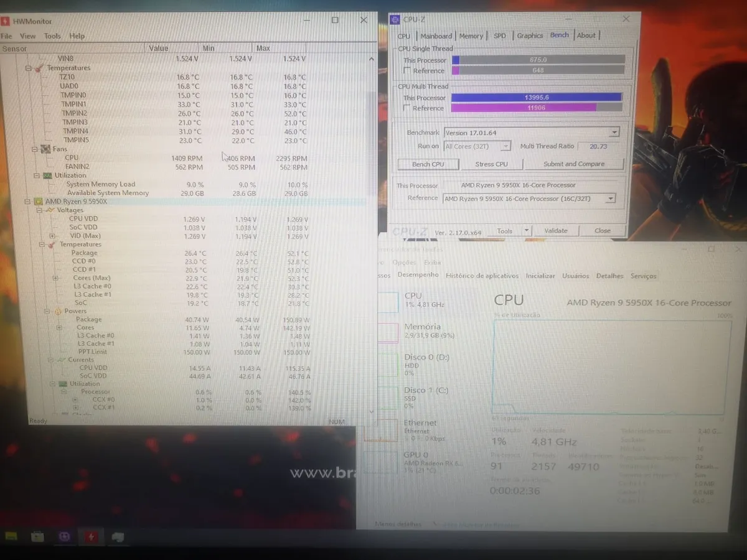Check the Reference box in CPU Multi Thread section

pyautogui.click(x=407, y=108)
